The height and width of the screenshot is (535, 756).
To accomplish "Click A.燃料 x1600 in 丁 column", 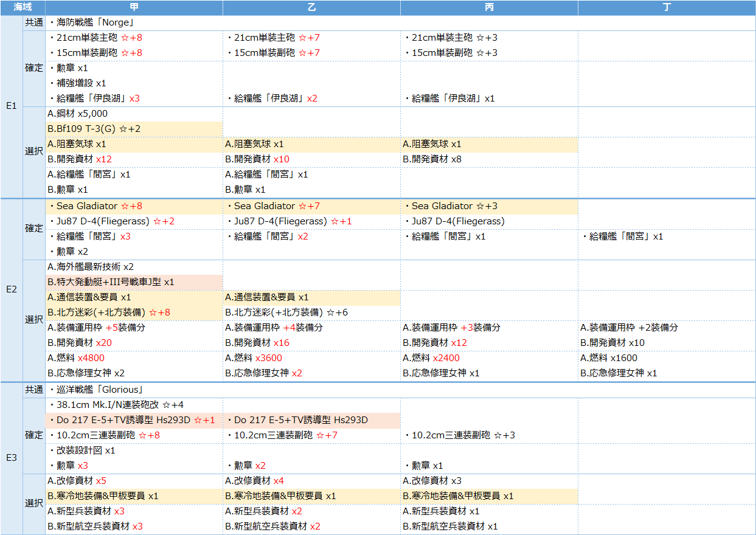I will point(609,358).
